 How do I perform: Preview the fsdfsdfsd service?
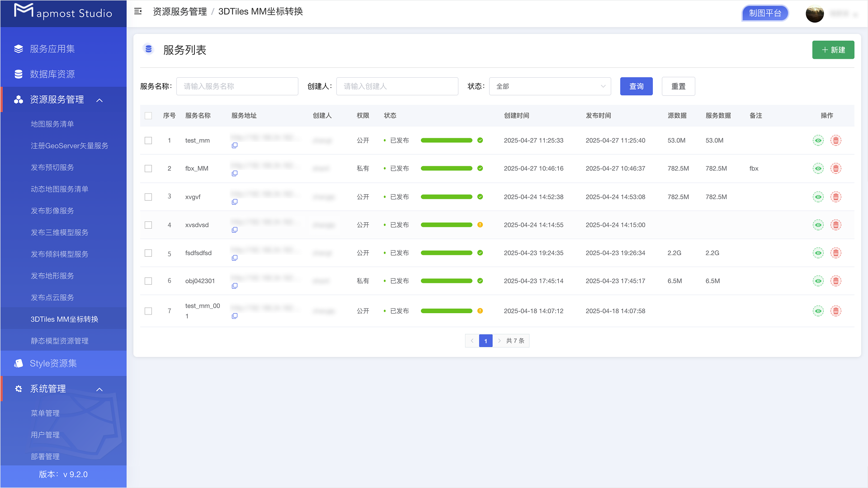tap(818, 253)
